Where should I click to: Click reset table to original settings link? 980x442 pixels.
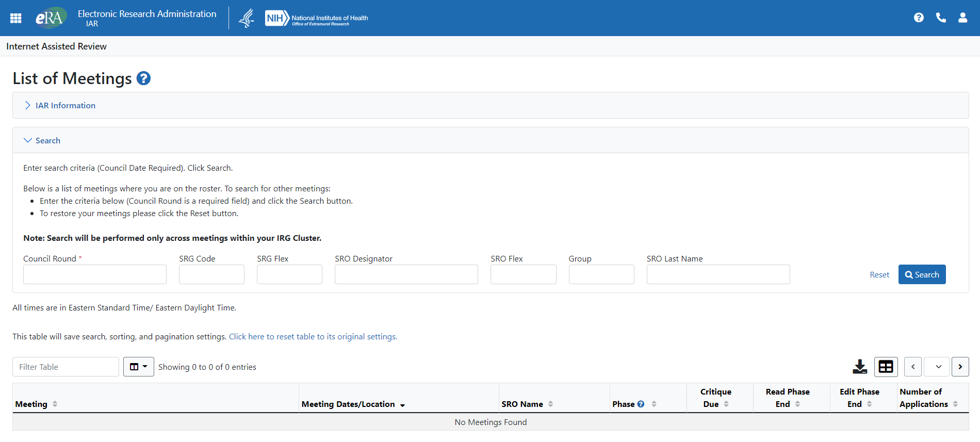pos(313,336)
